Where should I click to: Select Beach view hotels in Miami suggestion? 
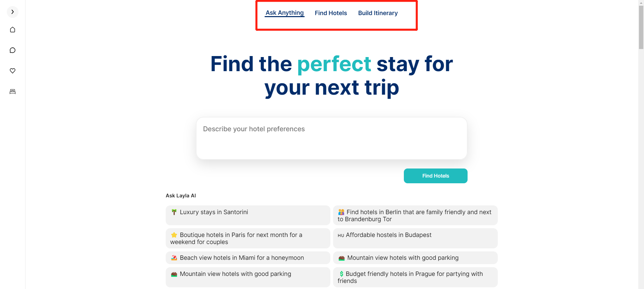pos(248,258)
